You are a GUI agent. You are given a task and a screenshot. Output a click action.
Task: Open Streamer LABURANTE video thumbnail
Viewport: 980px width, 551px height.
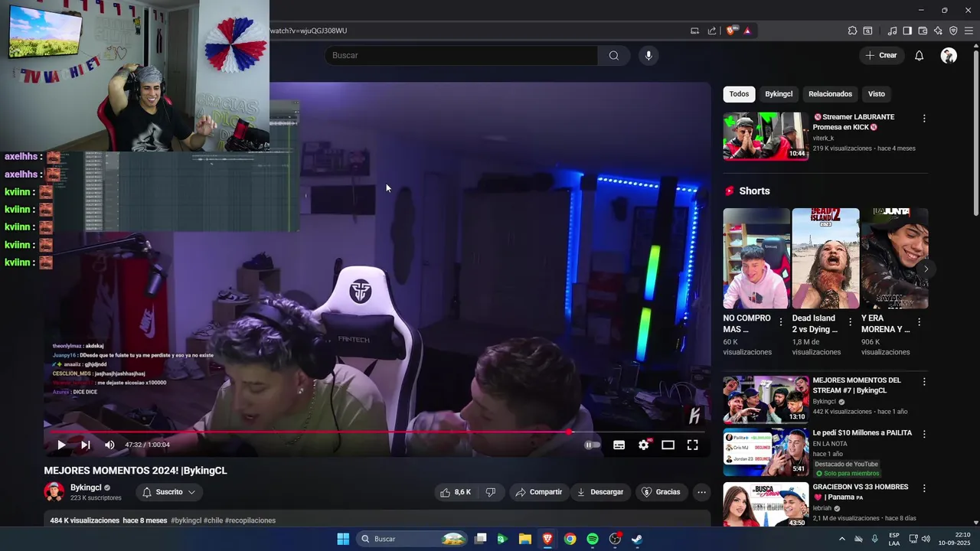[766, 136]
